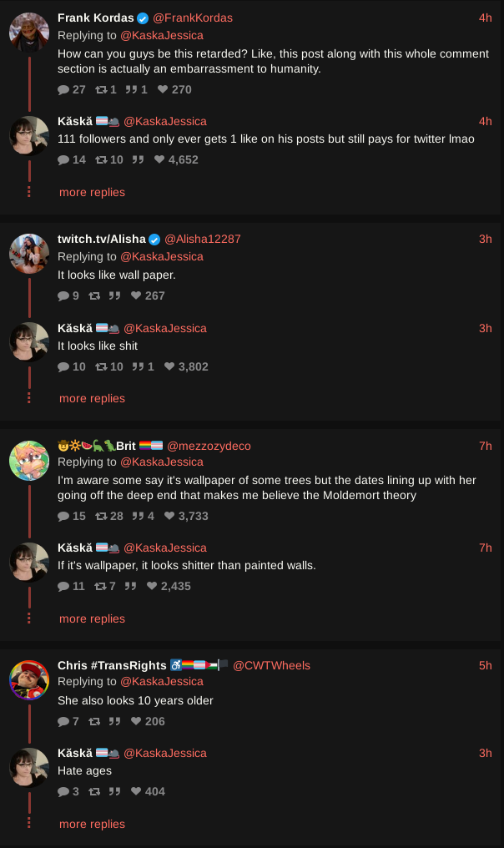Expand more replies under Chris's thread
The image size is (504, 848).
point(92,824)
